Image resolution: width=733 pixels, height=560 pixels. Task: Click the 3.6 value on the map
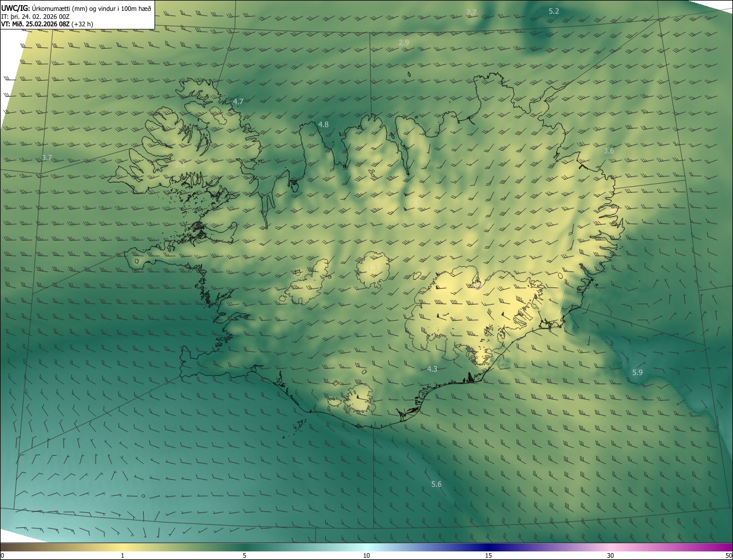tap(609, 151)
